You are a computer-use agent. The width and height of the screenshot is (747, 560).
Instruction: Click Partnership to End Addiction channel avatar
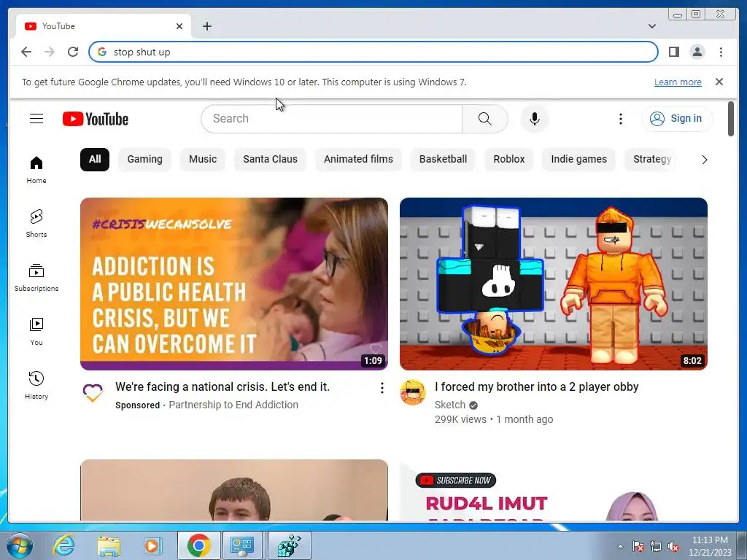point(93,392)
